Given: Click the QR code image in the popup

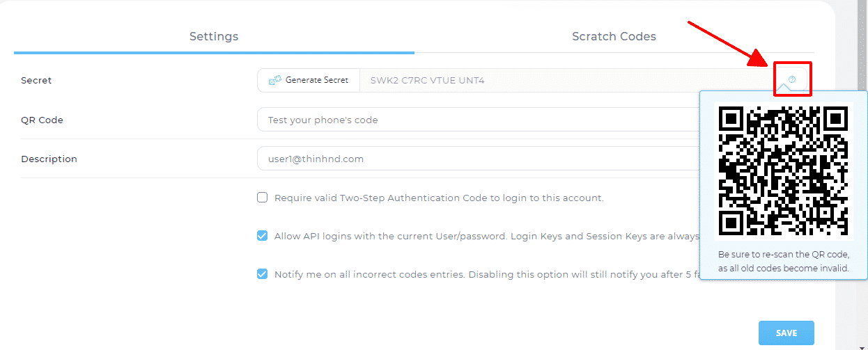Looking at the screenshot, I should click(x=783, y=171).
